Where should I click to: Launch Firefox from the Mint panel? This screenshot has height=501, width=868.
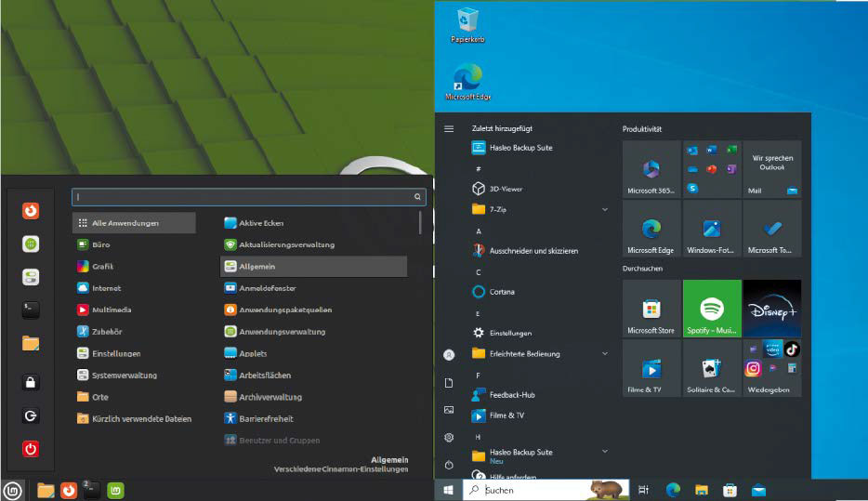(x=69, y=491)
